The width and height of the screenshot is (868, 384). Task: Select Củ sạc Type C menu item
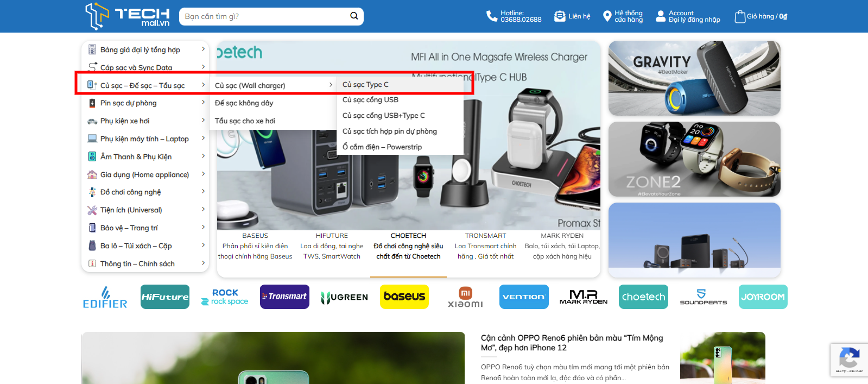(x=365, y=85)
